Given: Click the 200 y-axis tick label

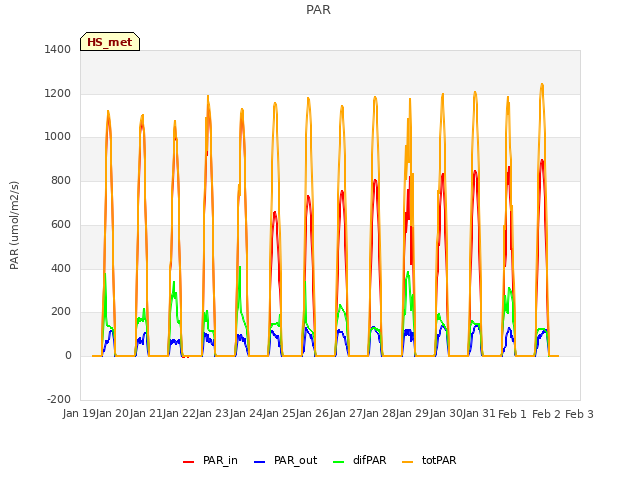Looking at the screenshot, I should click(61, 311).
